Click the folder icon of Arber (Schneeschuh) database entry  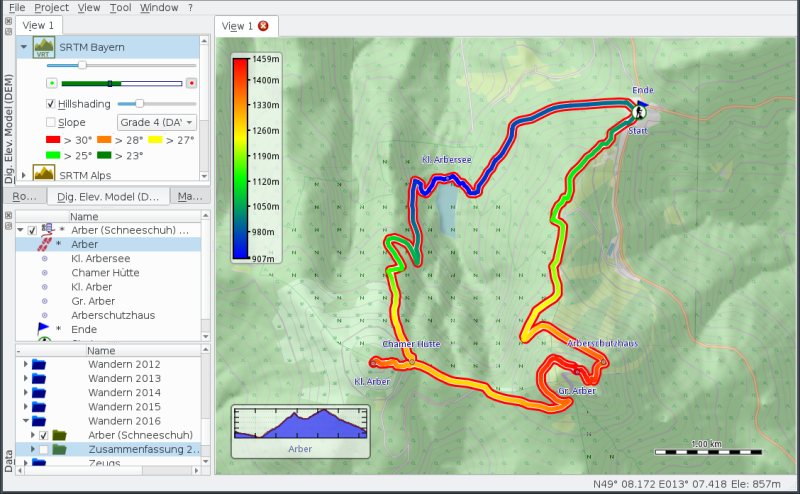60,435
